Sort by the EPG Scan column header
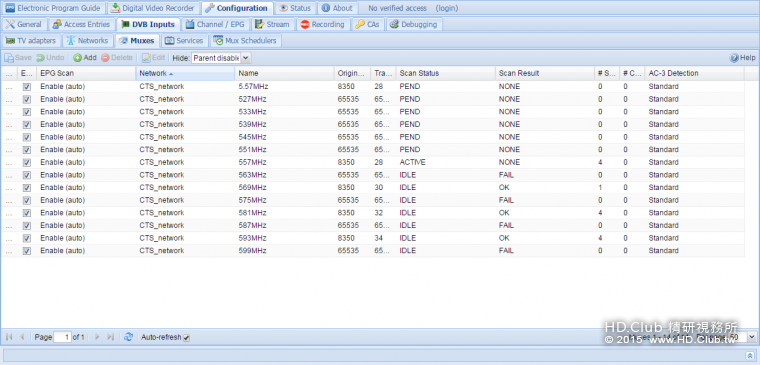760x365 pixels. point(86,73)
